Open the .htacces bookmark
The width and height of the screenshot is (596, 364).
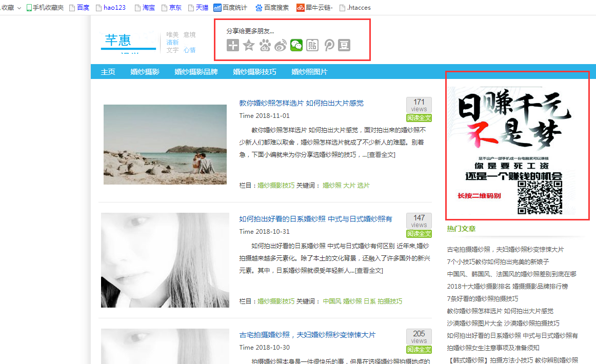pyautogui.click(x=354, y=8)
